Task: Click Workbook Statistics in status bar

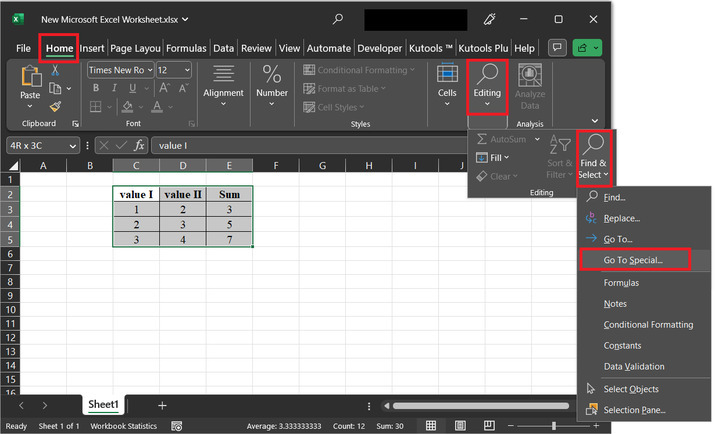Action: 123,425
